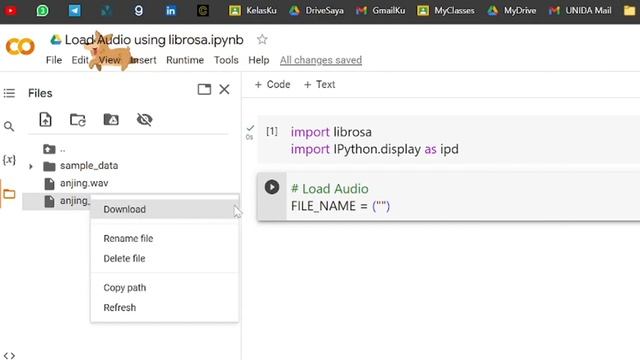Open code snippets icon at bottom left

[x=9, y=356]
